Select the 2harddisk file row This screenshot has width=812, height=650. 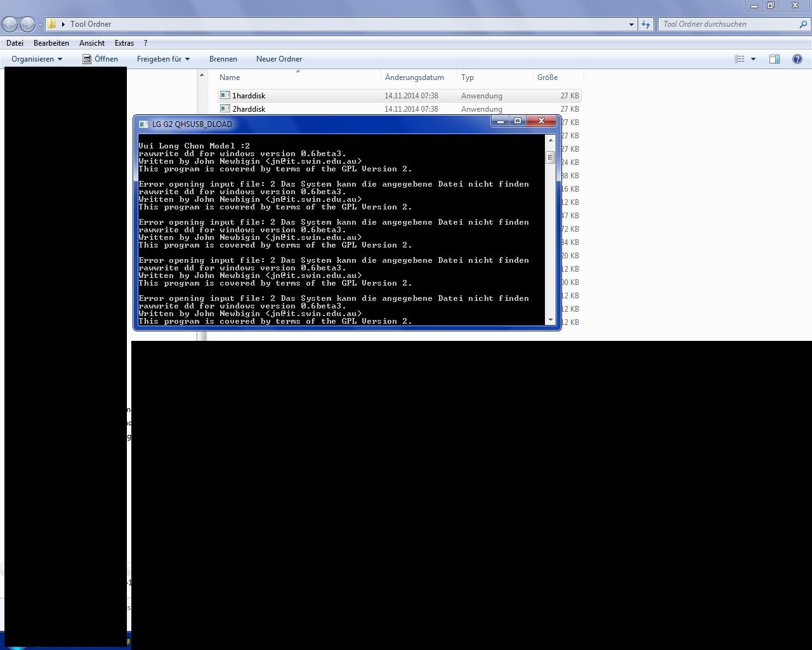tap(399, 109)
